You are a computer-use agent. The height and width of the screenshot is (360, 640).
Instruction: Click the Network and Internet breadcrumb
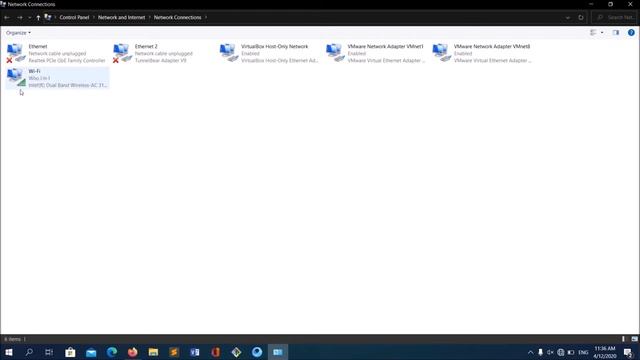coord(122,18)
